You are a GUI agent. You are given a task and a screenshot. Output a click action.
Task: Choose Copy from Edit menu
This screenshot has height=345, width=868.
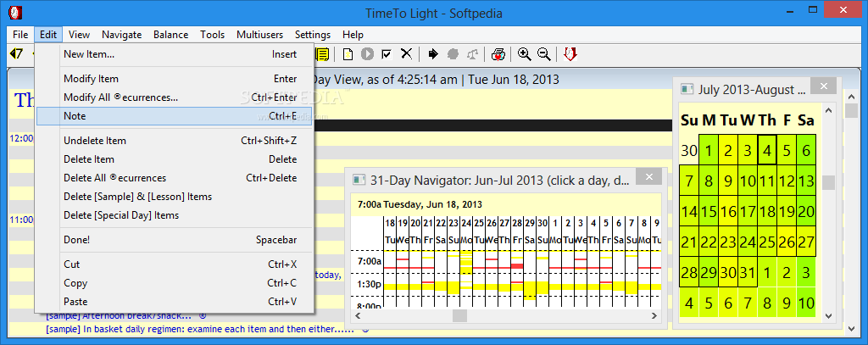175,283
